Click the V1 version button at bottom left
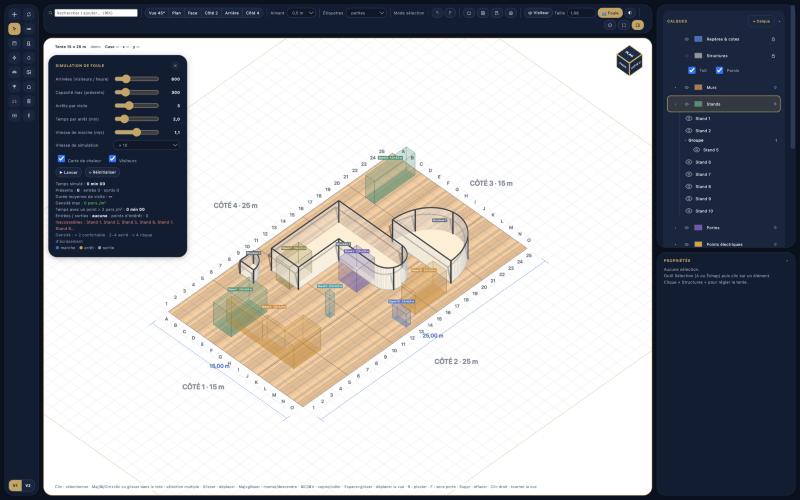 click(x=15, y=485)
